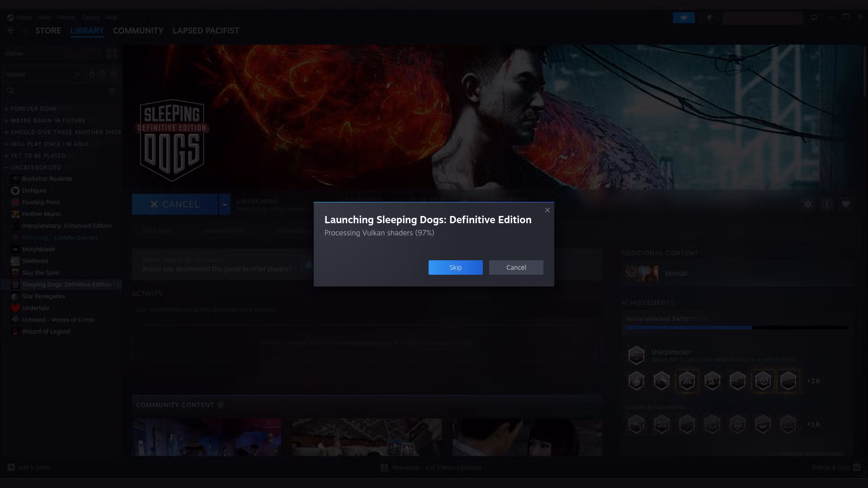This screenshot has height=488, width=868.
Task: Click the Star Renegades game icon
Action: pyautogui.click(x=15, y=296)
